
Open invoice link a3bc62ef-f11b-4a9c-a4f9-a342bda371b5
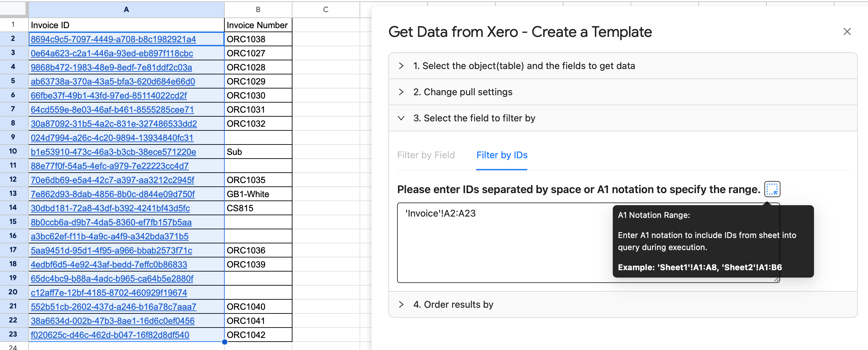pos(110,236)
